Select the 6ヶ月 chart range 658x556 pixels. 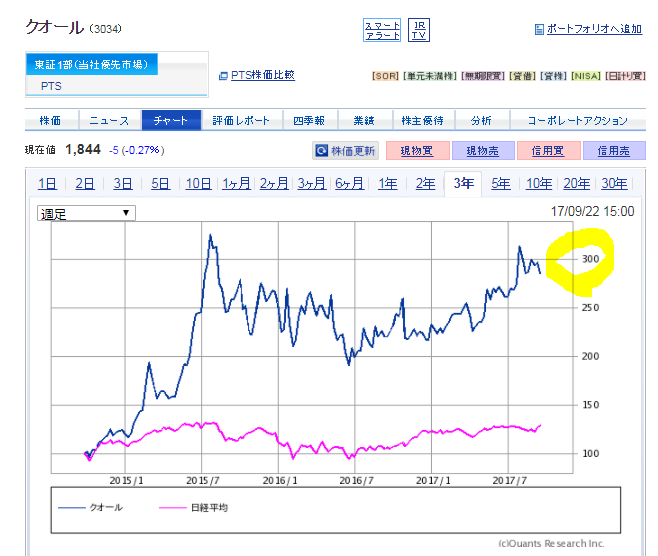coord(349,184)
